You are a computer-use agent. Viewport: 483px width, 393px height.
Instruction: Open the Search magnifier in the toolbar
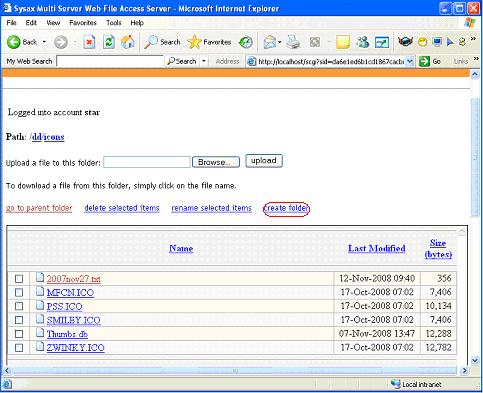pyautogui.click(x=151, y=42)
